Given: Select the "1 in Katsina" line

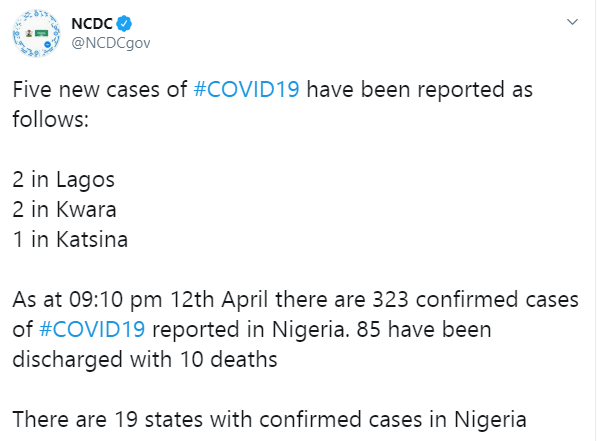Looking at the screenshot, I should [70, 239].
